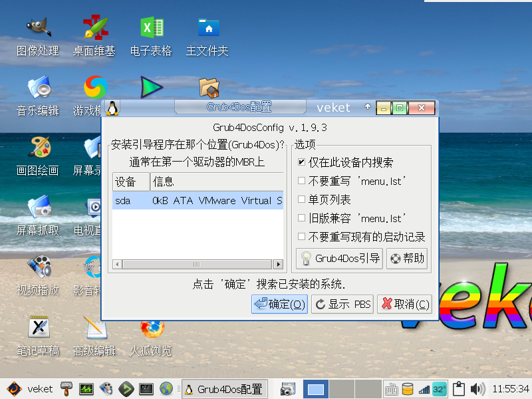Click the 设备 column header

coord(131,182)
